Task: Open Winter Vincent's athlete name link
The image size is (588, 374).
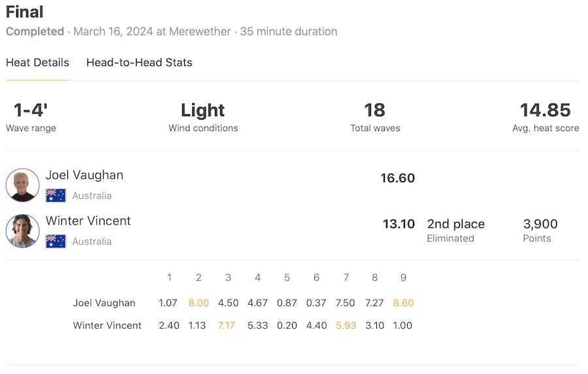Action: coord(88,221)
